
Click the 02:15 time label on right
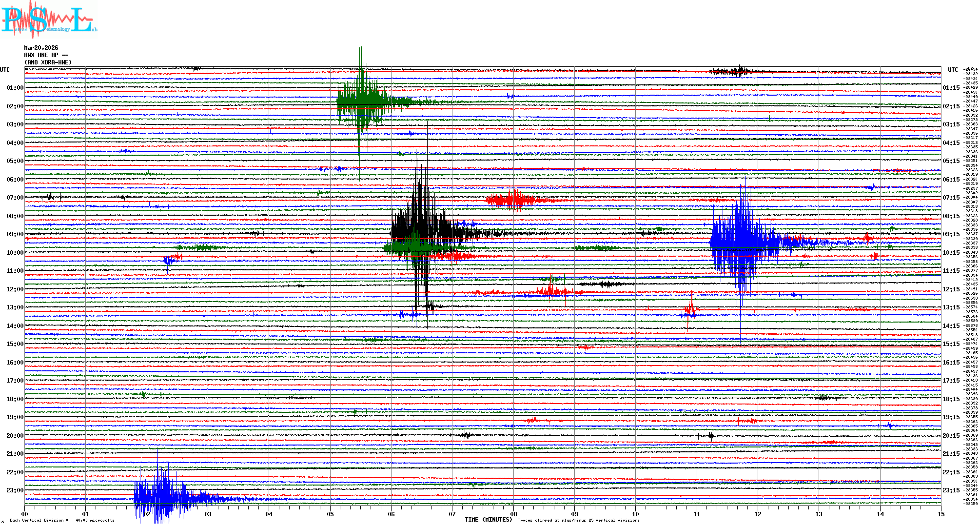point(951,106)
